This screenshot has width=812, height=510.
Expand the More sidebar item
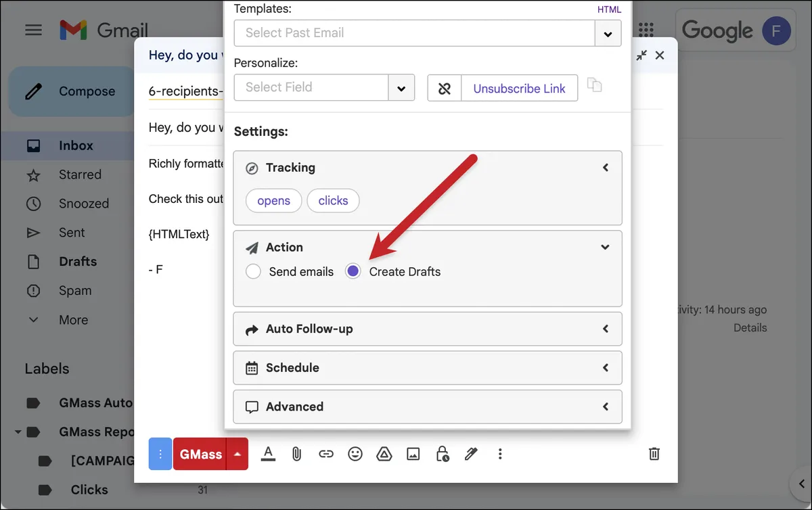pos(73,320)
